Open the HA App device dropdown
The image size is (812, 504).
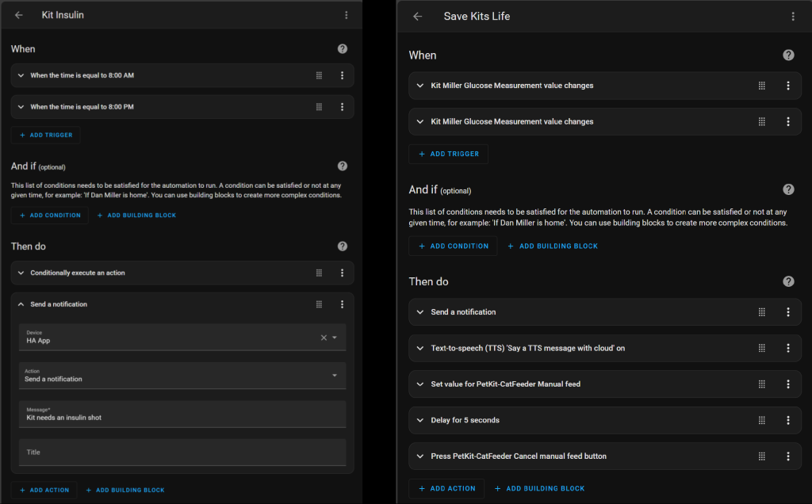(335, 338)
